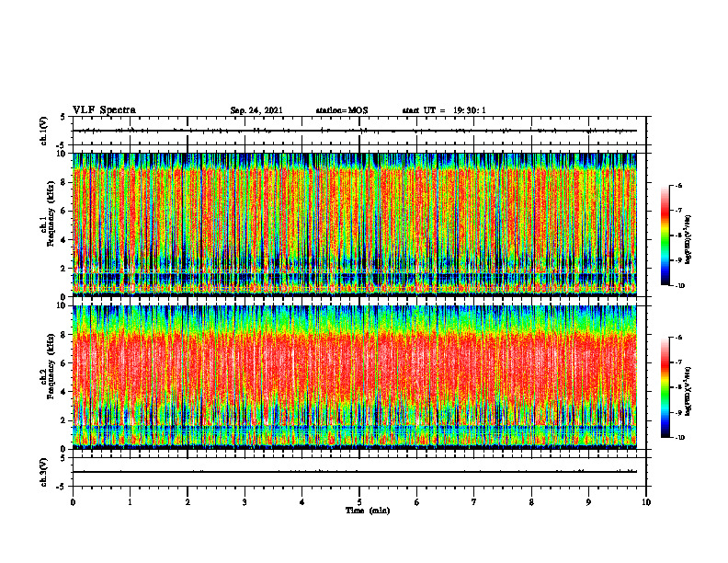Image resolution: width=728 pixels, height=563 pixels.
Task: Click the ch.1 spectrogram panel
Action: click(354, 224)
